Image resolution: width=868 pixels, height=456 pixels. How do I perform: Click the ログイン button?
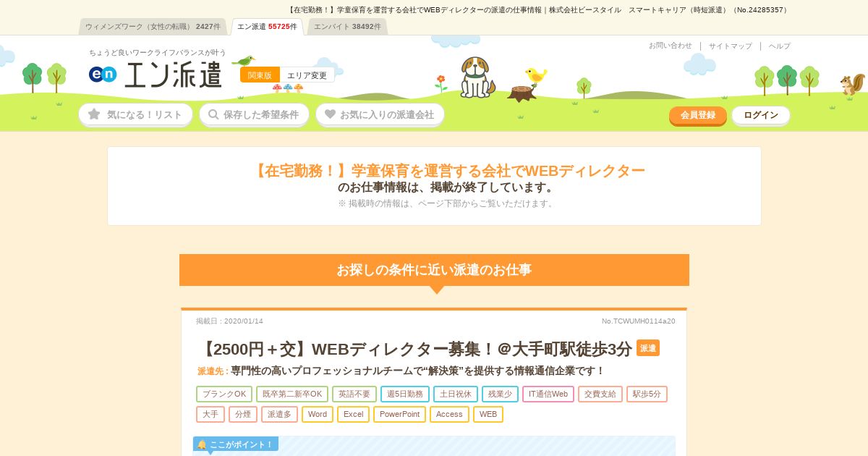click(761, 115)
